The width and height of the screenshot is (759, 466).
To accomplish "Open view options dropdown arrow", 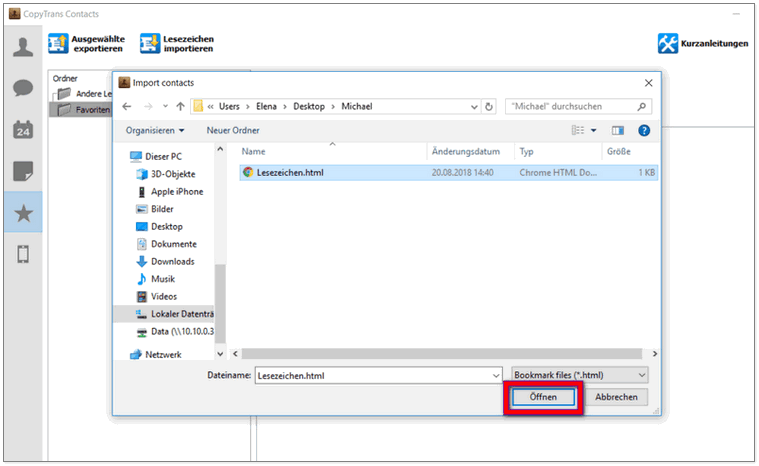I will (593, 131).
